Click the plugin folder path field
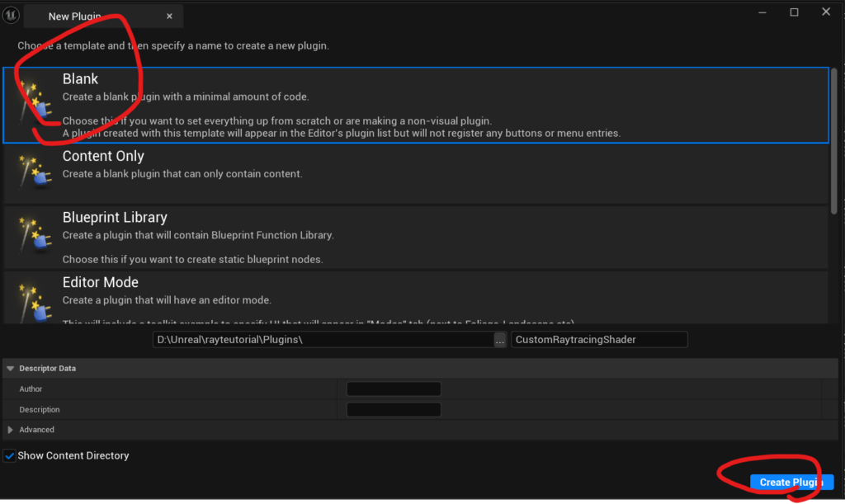The height and width of the screenshot is (504, 845). 322,340
